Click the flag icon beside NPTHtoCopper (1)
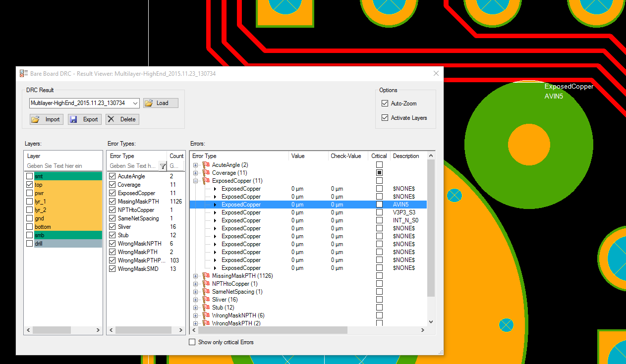 click(206, 284)
